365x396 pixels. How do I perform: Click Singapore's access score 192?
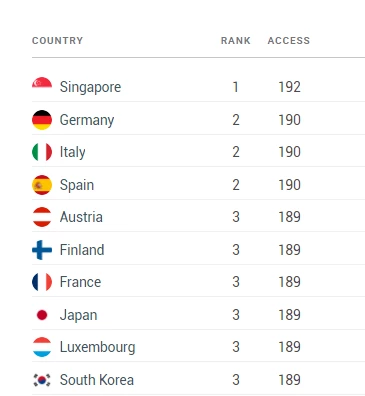coord(290,87)
